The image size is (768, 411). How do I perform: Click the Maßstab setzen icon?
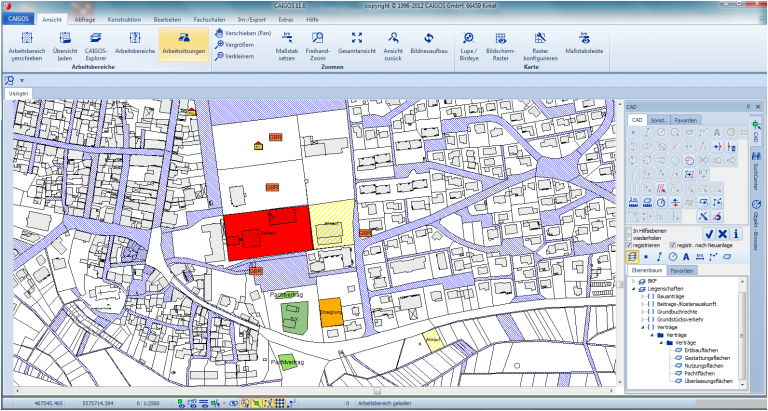[x=286, y=42]
